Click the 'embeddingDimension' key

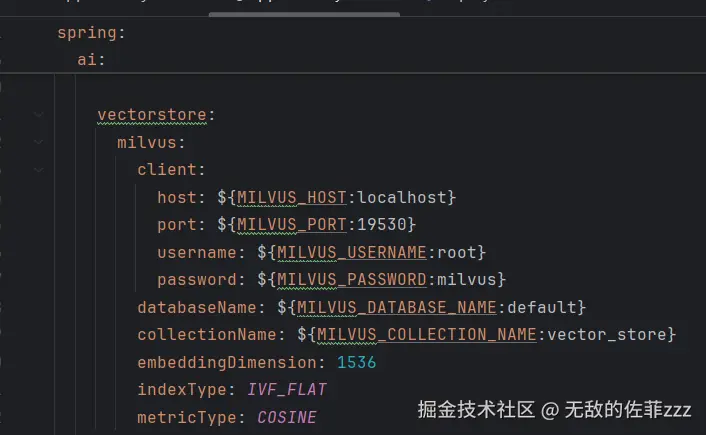point(226,362)
